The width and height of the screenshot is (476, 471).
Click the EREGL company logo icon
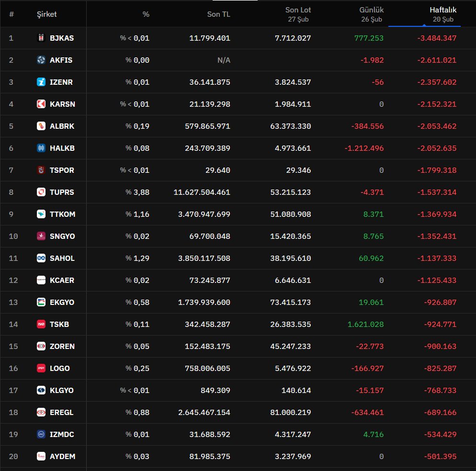coord(41,412)
